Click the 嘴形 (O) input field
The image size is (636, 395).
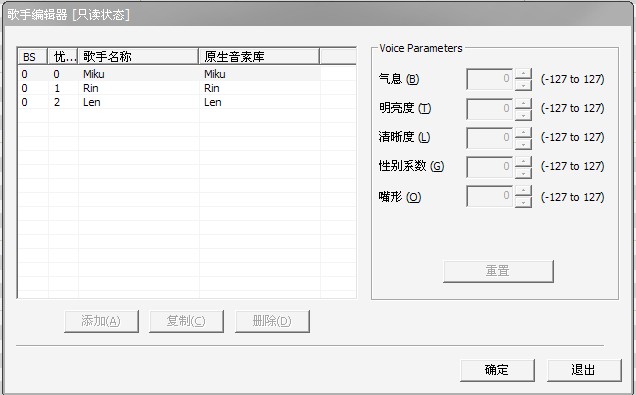pos(490,196)
